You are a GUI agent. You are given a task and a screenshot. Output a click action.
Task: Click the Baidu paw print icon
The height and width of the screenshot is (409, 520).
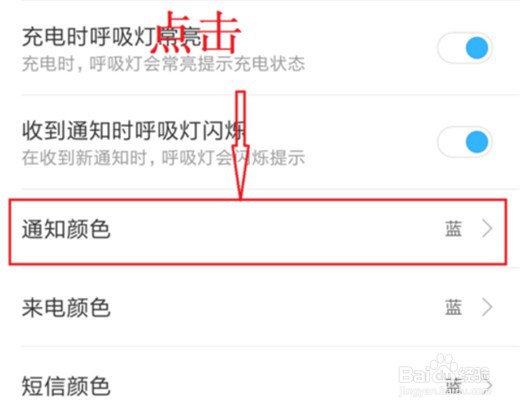point(442,367)
